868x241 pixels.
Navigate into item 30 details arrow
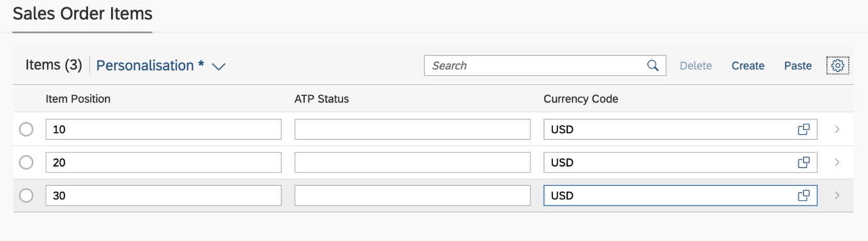[x=837, y=195]
